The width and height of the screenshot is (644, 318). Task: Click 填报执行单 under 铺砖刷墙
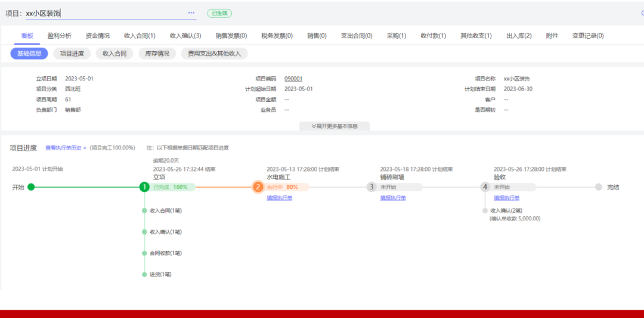click(393, 198)
